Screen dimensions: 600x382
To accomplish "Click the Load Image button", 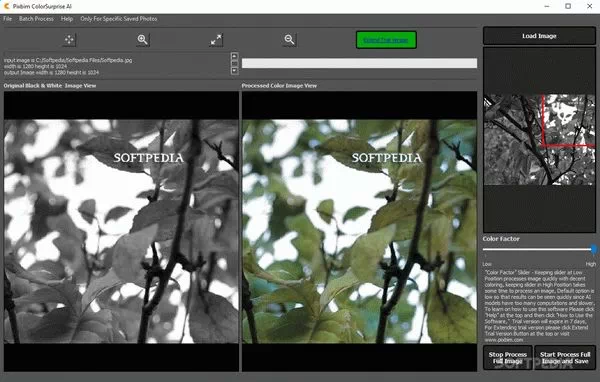I will click(x=539, y=36).
